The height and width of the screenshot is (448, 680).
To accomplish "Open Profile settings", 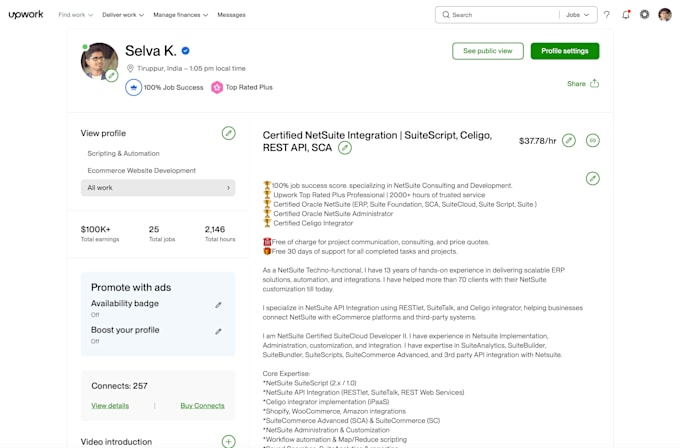I will point(565,51).
